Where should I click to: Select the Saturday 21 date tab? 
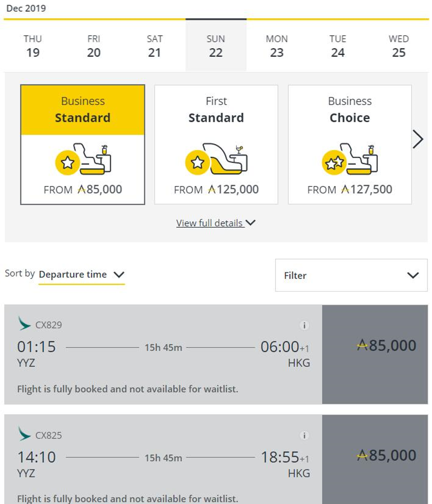point(155,47)
